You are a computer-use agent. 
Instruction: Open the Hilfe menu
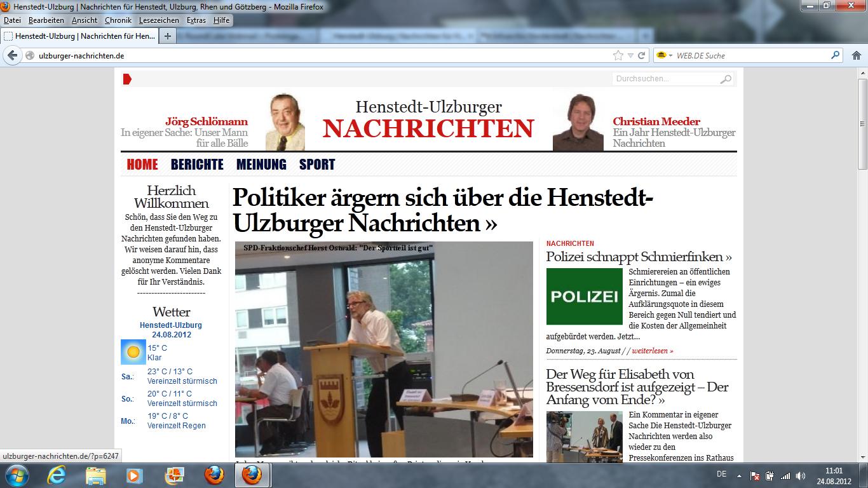pyautogui.click(x=222, y=20)
